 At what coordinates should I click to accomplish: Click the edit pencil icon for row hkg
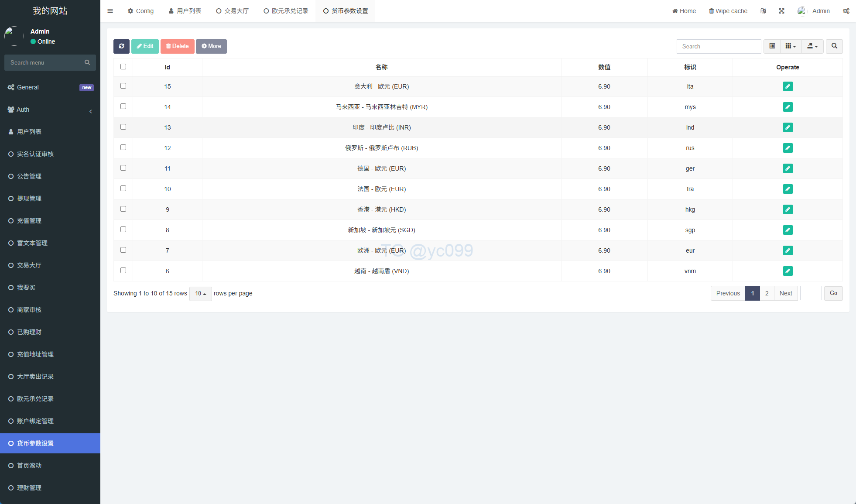coord(788,209)
